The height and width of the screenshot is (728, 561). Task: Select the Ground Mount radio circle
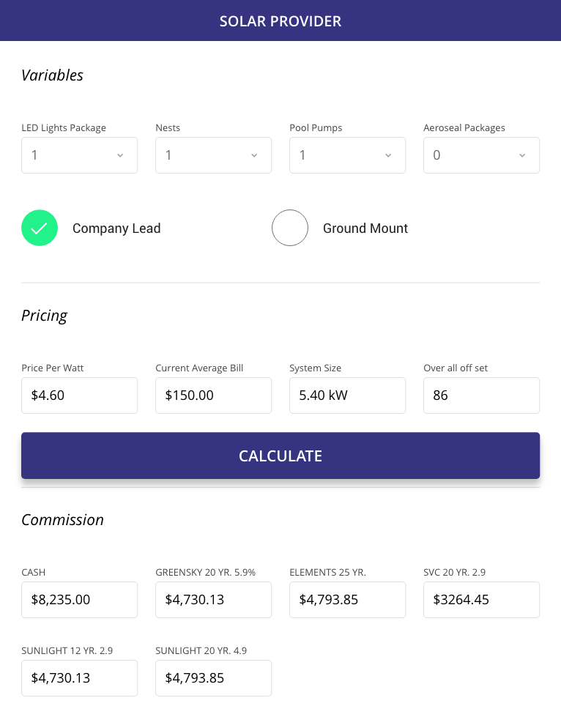(x=290, y=228)
